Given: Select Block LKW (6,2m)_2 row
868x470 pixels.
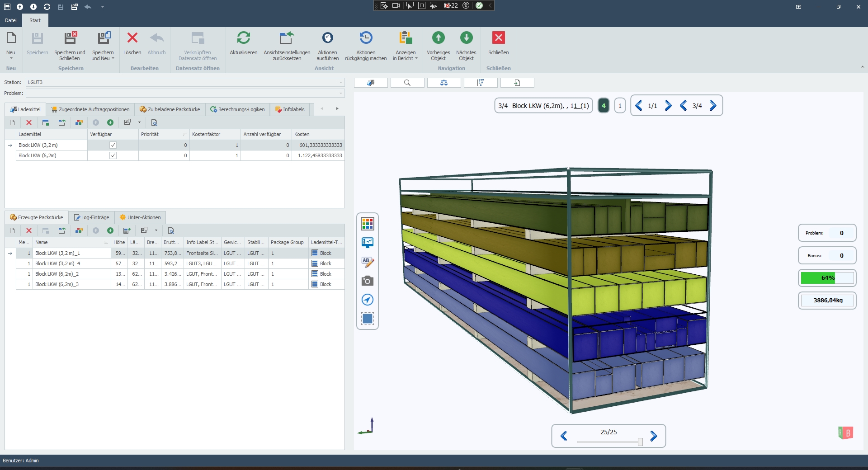Looking at the screenshot, I should tap(57, 274).
